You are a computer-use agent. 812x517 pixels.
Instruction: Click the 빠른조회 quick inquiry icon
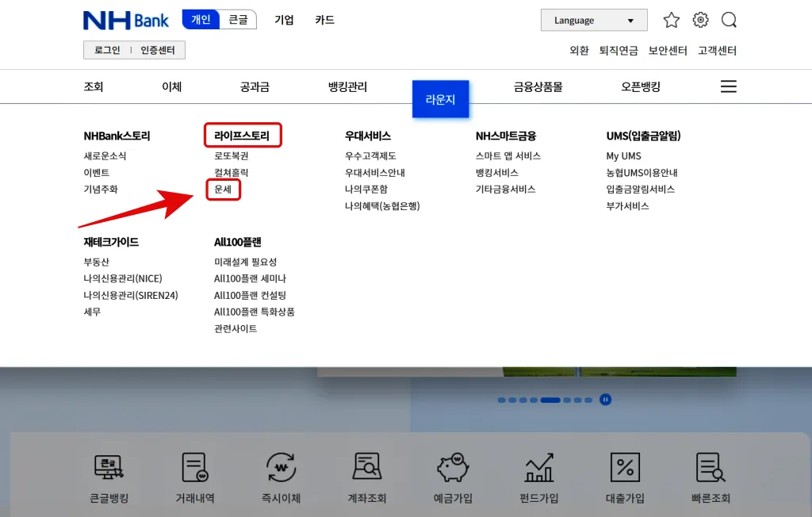(x=710, y=473)
